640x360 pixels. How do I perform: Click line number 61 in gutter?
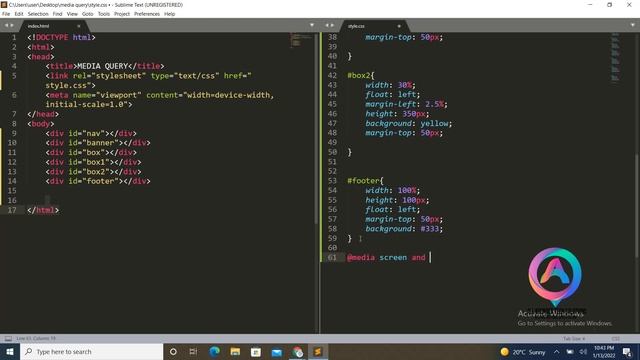[332, 258]
